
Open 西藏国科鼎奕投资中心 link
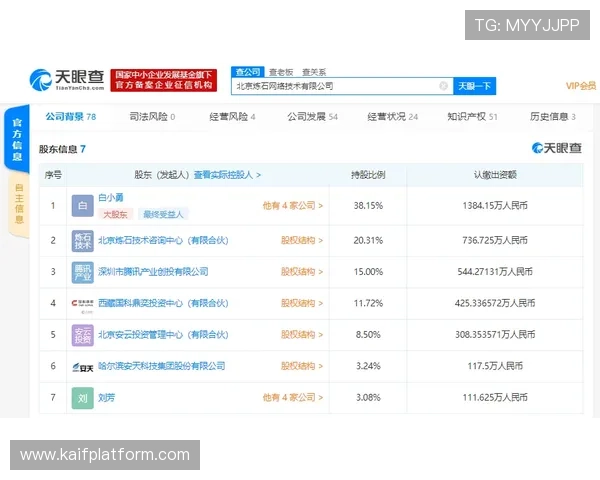[x=163, y=303]
